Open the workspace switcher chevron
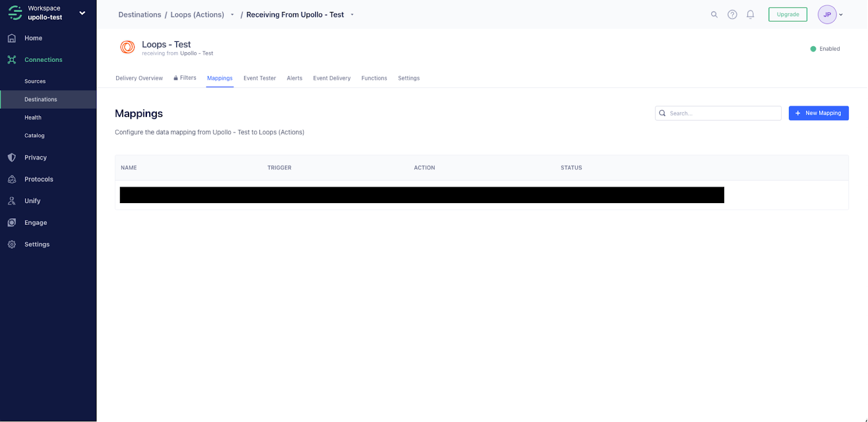The image size is (868, 422). coord(82,13)
